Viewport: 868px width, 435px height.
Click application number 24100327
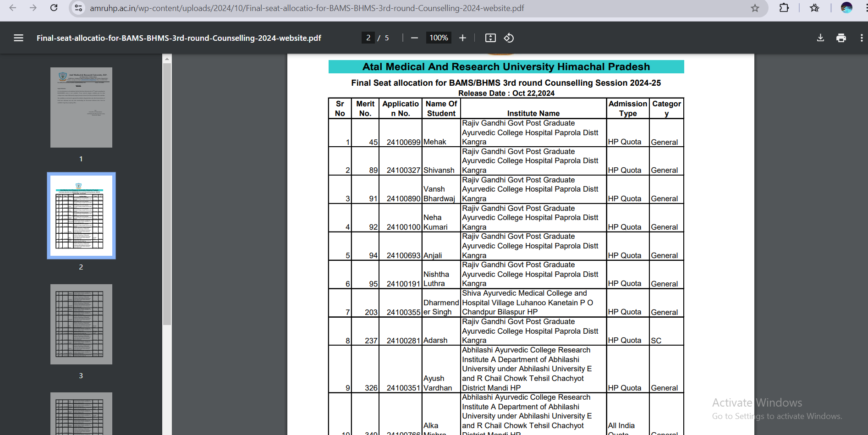coord(403,171)
